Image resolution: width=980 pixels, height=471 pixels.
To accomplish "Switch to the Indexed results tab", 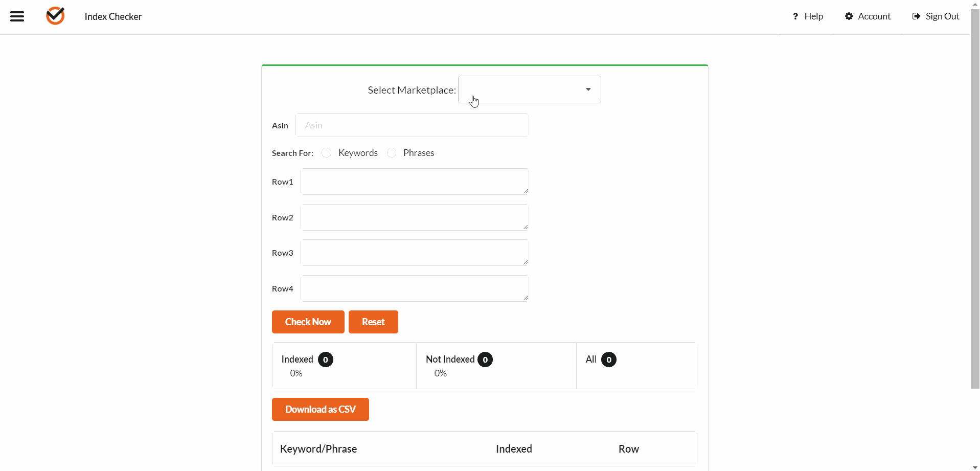I will coord(345,366).
